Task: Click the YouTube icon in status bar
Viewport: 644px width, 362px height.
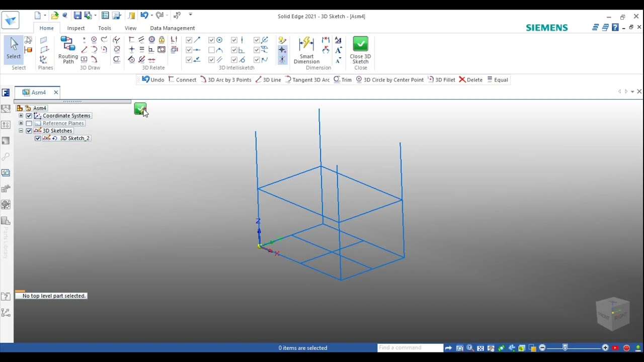Action: [615, 348]
